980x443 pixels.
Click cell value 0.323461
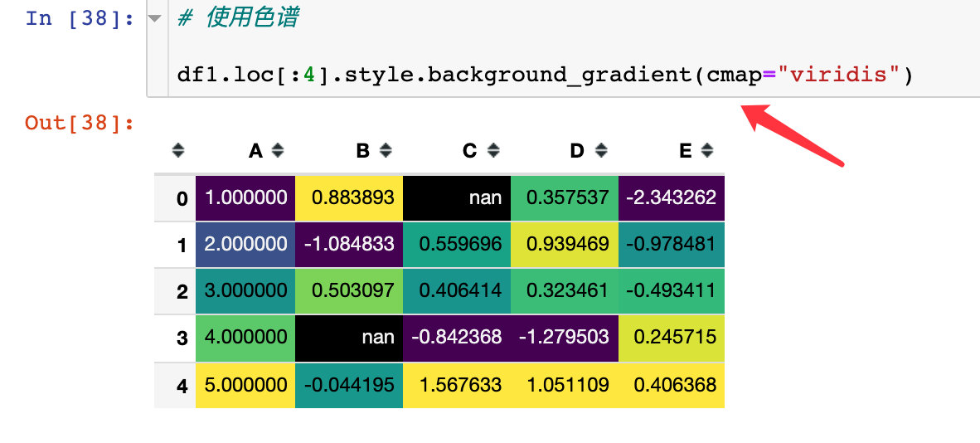coord(565,291)
